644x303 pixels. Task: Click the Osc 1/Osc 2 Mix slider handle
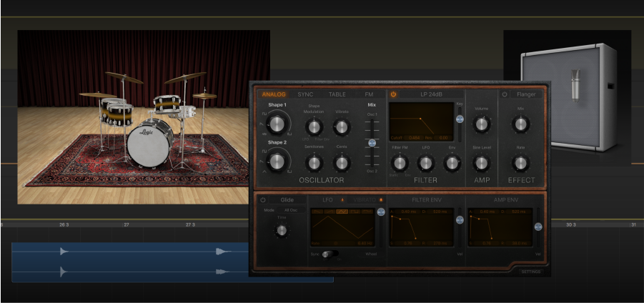pos(372,143)
